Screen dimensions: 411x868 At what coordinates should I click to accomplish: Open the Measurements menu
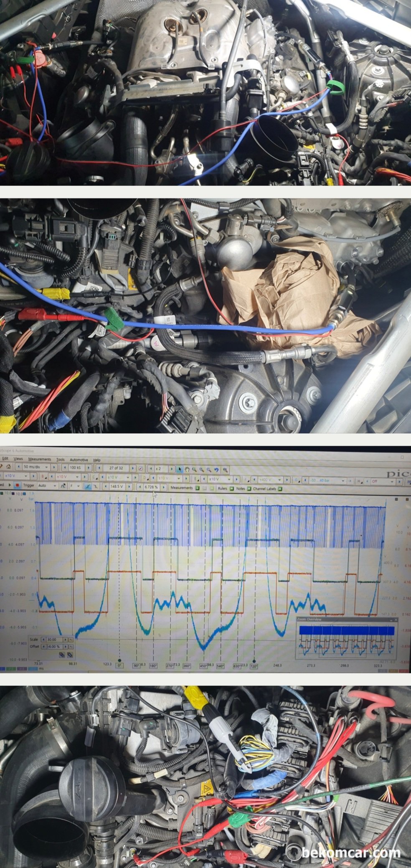click(x=40, y=459)
